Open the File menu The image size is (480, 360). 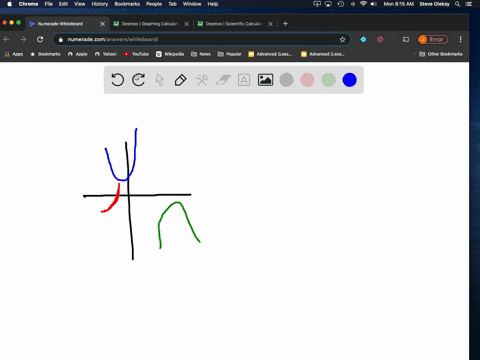49,4
